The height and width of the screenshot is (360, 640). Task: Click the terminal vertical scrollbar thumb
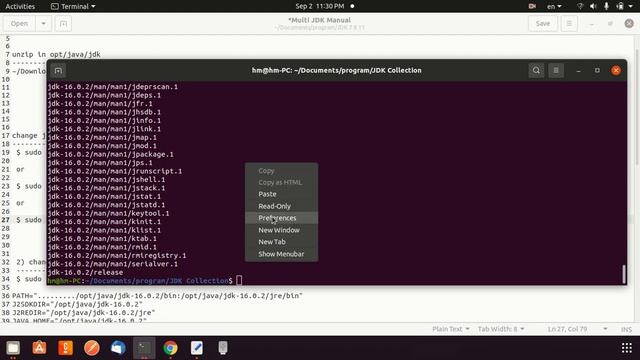pyautogui.click(x=623, y=274)
